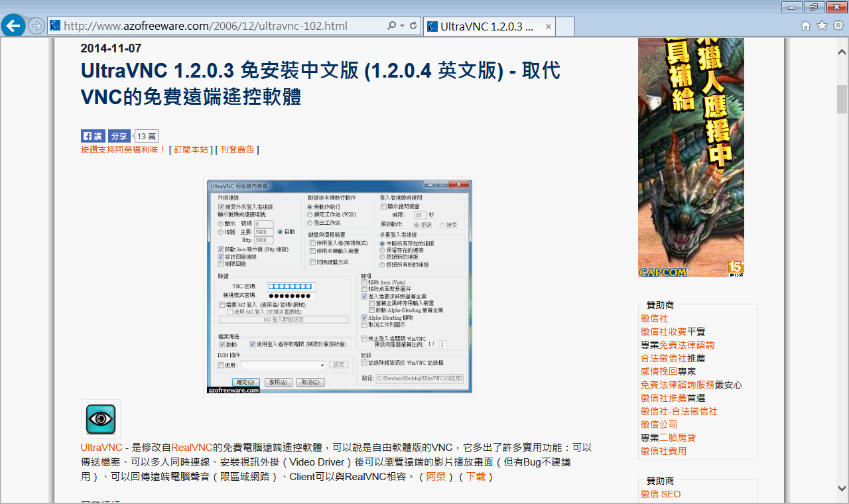
Task: Open the 徵信社費用 sponsor link
Action: (x=664, y=451)
